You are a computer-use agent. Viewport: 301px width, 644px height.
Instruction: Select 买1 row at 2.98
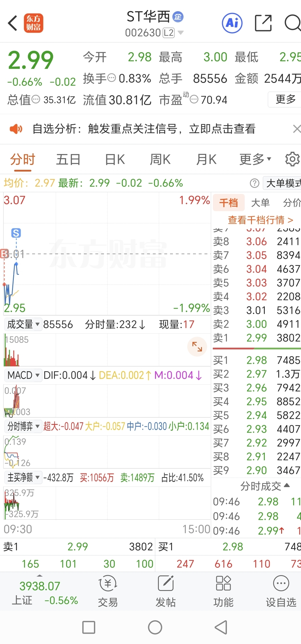click(x=257, y=360)
